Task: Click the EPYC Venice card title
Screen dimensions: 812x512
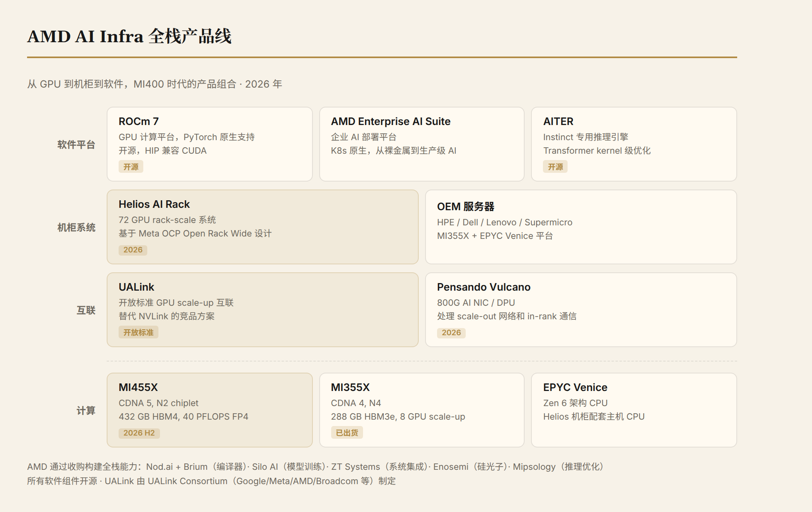Action: [x=575, y=387]
